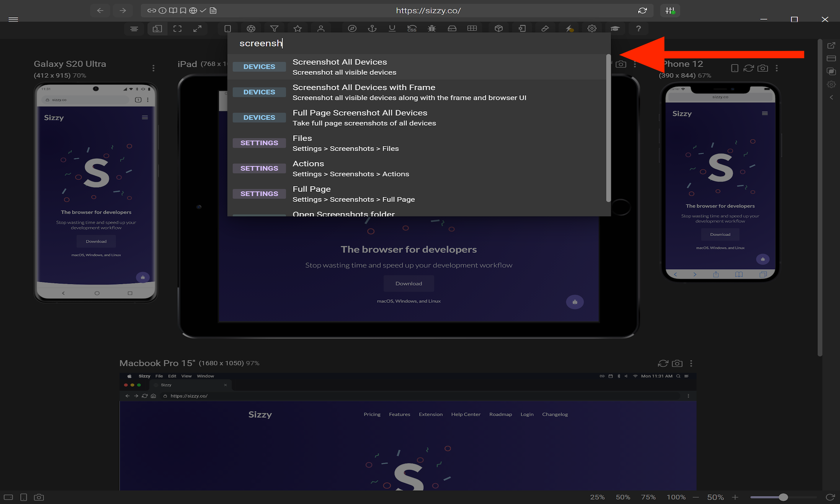Viewport: 840px width, 504px height.
Task: Rotate the iPhone 12 device
Action: 735,68
